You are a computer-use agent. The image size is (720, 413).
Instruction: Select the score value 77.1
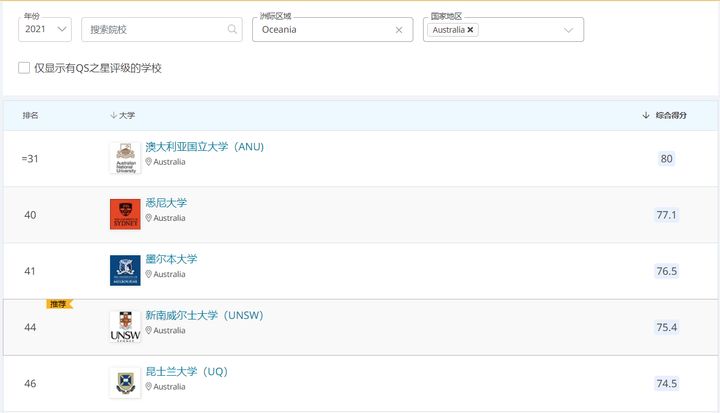tap(666, 215)
